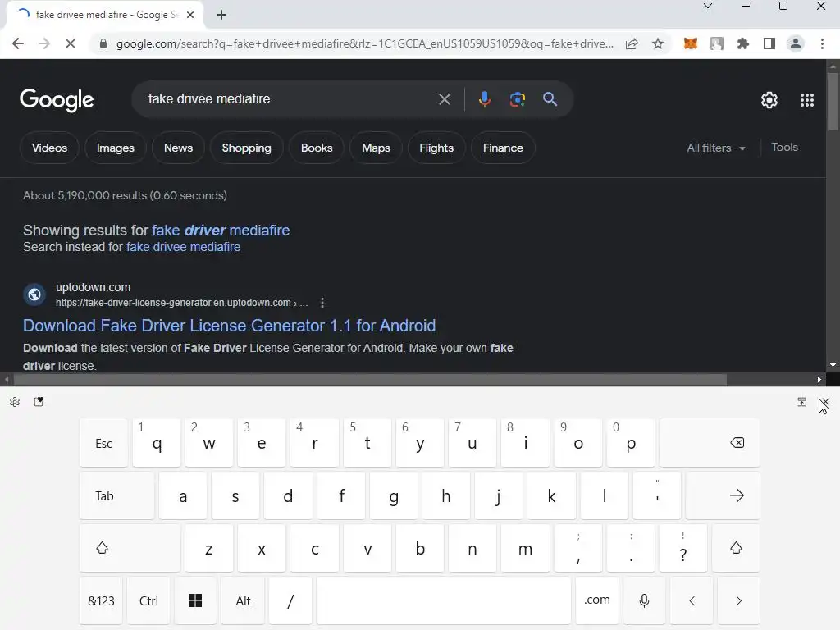840x630 pixels.
Task: Filter results by Finance
Action: point(503,148)
